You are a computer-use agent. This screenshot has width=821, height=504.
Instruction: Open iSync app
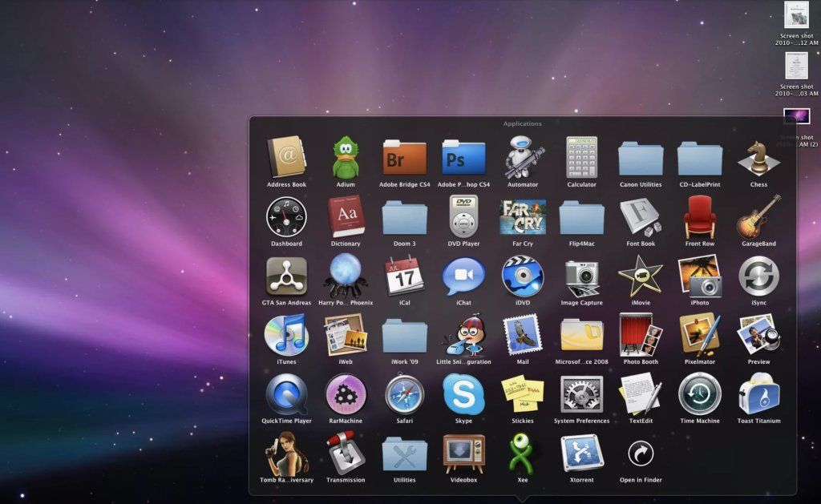tap(758, 276)
